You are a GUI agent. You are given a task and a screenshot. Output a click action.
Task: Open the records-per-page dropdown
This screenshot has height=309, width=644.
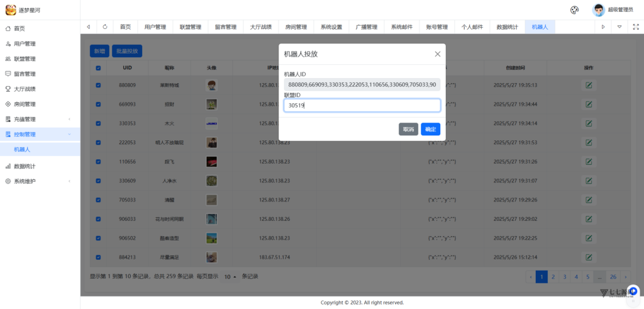tap(230, 276)
